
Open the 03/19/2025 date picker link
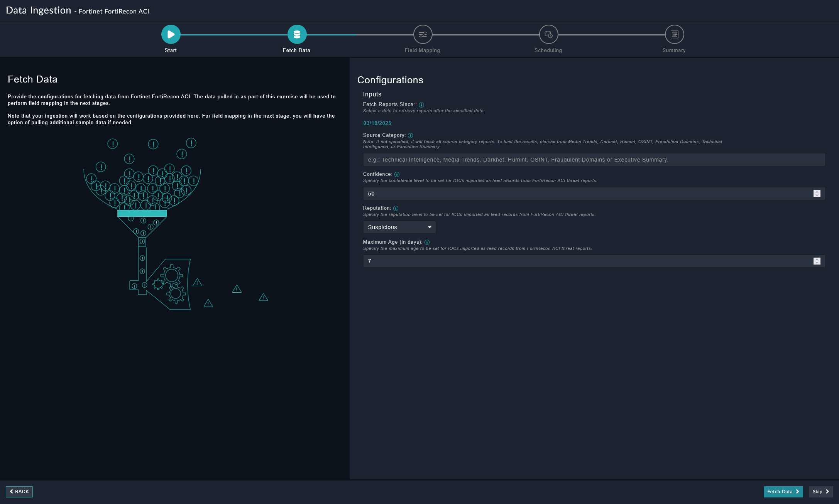point(377,123)
